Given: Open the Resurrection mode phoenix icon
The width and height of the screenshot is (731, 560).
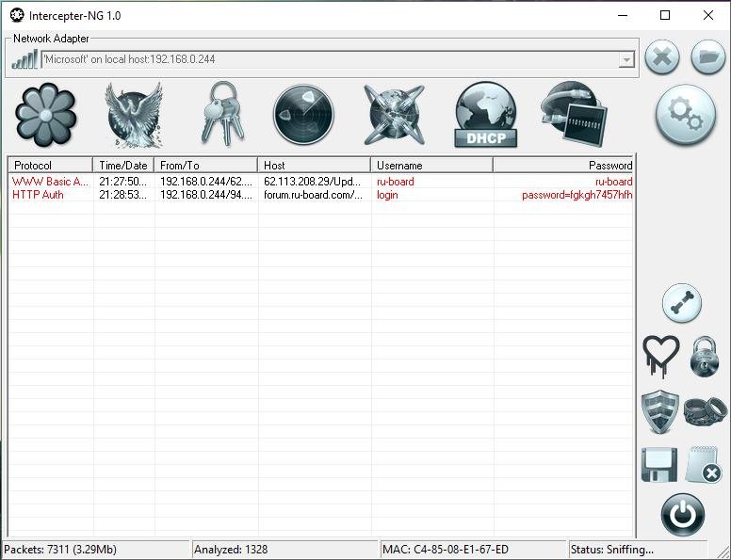Looking at the screenshot, I should [134, 115].
